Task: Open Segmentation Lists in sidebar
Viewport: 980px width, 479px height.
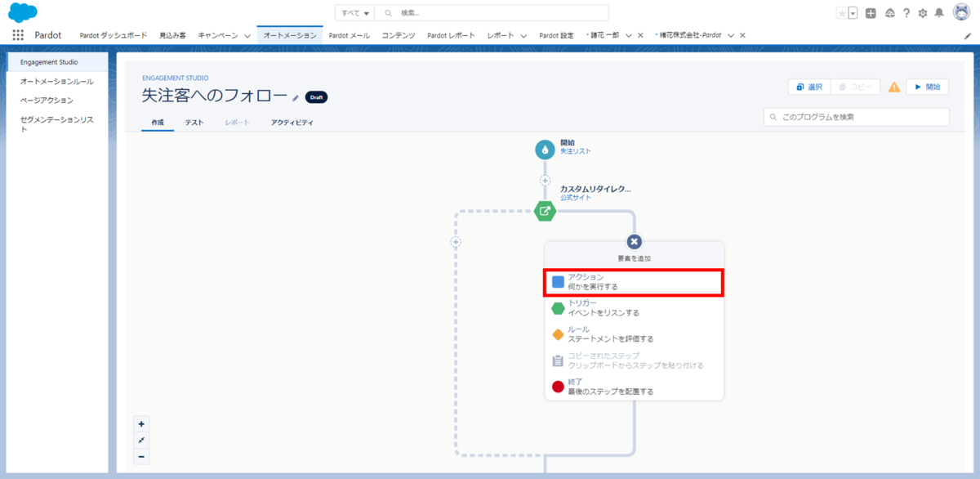Action: pos(57,124)
